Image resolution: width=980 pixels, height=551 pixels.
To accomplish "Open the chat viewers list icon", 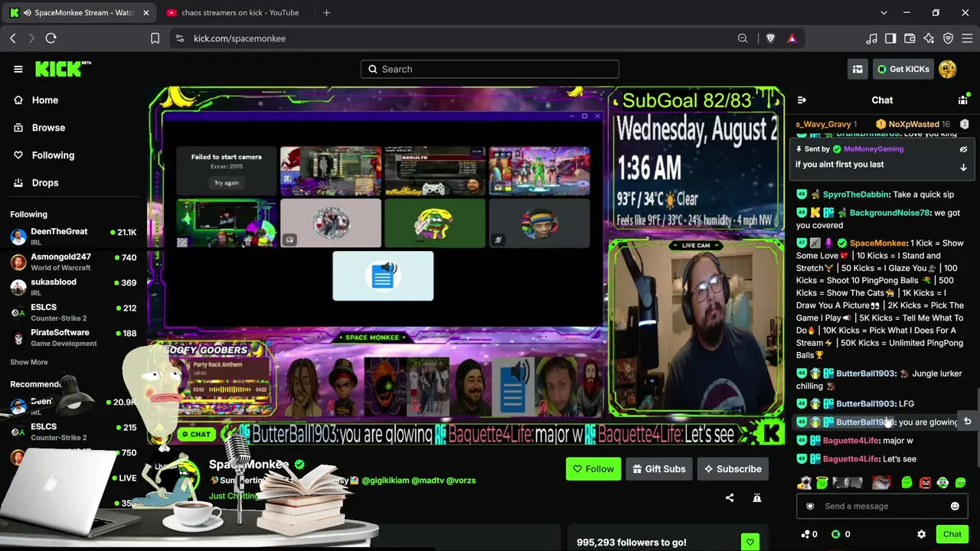I will click(x=963, y=100).
